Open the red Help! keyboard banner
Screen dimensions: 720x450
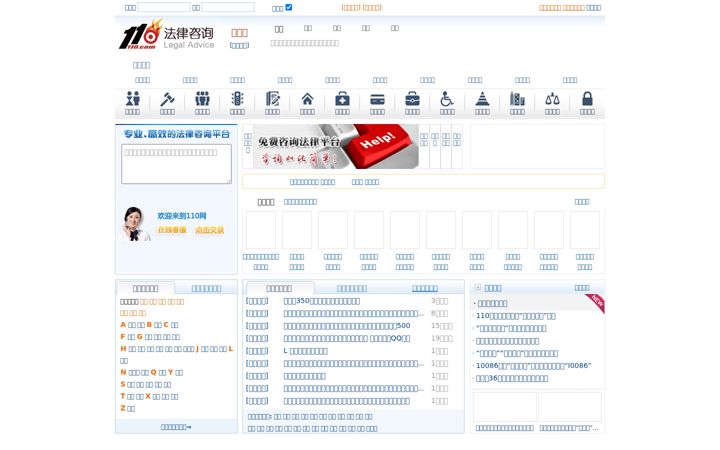click(336, 146)
